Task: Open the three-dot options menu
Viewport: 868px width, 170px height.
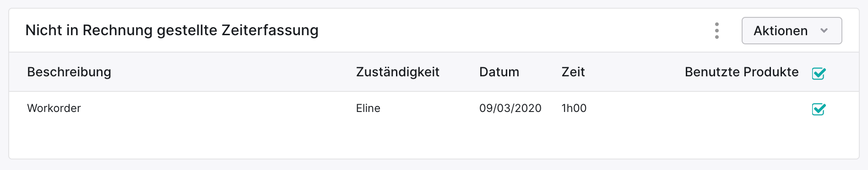Action: coord(716,31)
